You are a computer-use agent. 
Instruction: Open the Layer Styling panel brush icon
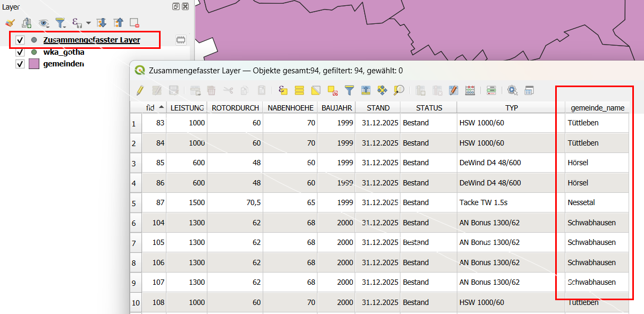[x=10, y=23]
